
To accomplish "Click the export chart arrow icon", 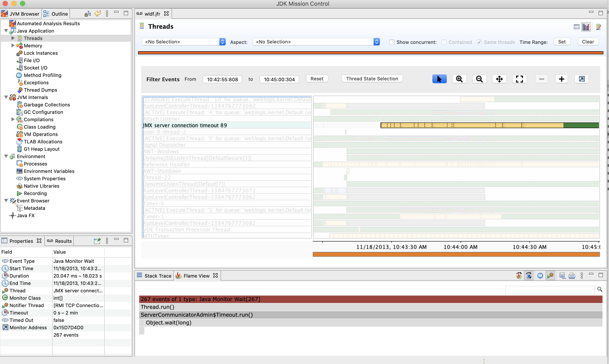I will point(582,79).
